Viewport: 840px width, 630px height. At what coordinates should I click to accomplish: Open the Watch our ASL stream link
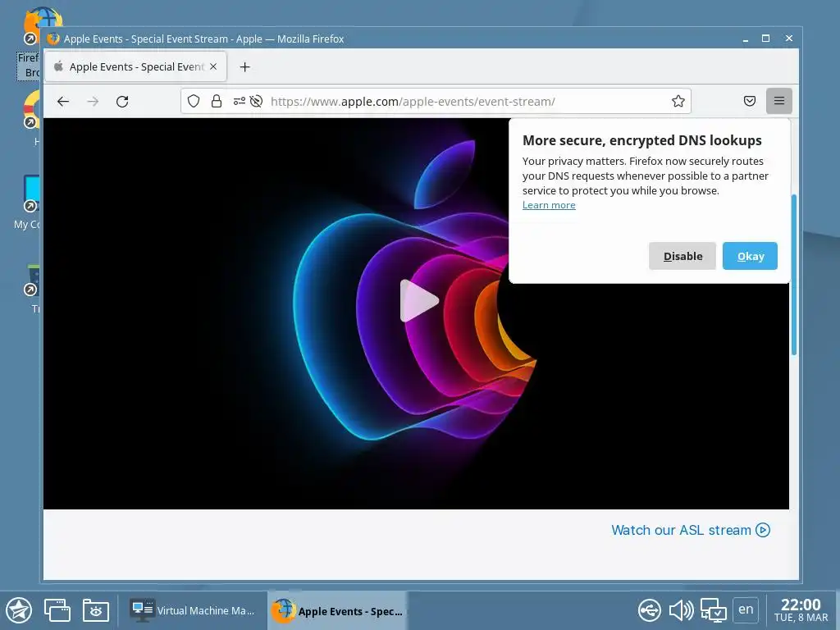tap(691, 530)
